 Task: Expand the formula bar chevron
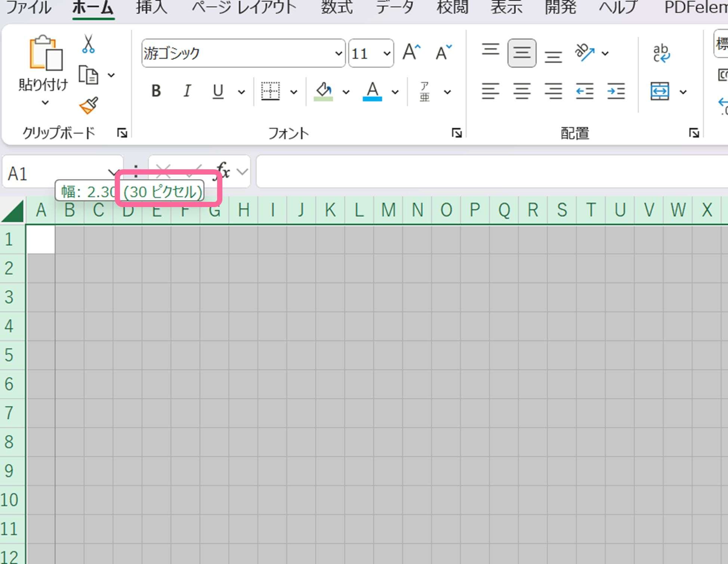click(x=243, y=172)
